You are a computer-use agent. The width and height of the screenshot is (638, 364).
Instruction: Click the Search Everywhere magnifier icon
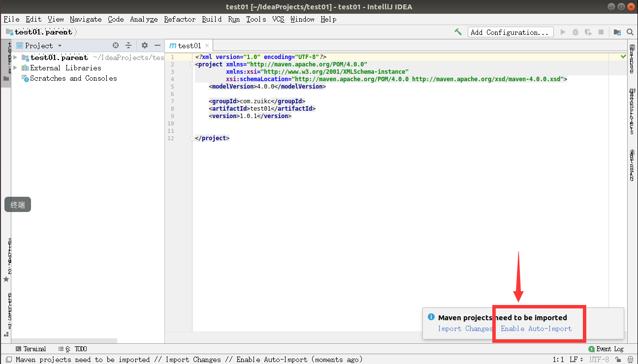coord(630,32)
